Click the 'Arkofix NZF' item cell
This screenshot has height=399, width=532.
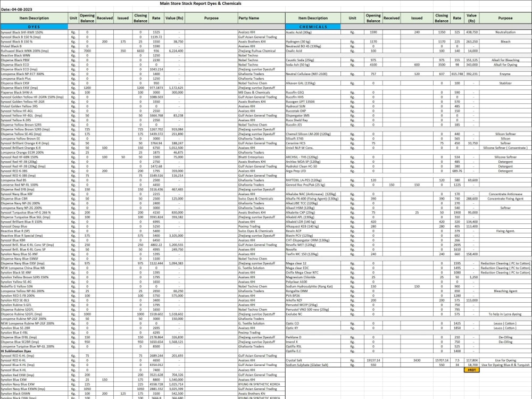pyautogui.click(x=313, y=300)
